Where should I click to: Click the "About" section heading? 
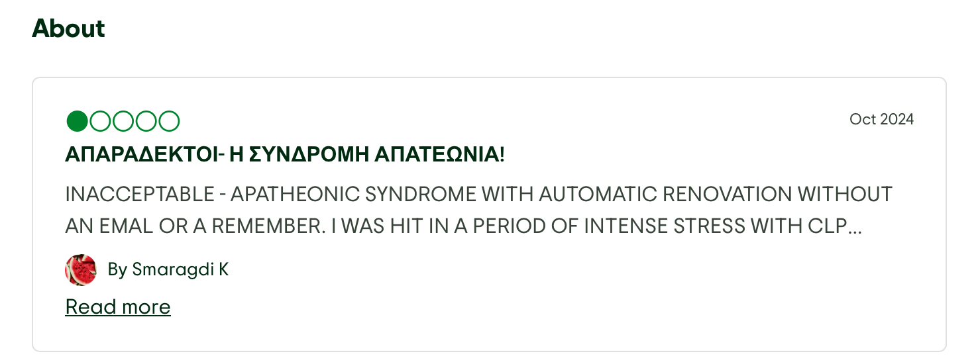(x=68, y=28)
